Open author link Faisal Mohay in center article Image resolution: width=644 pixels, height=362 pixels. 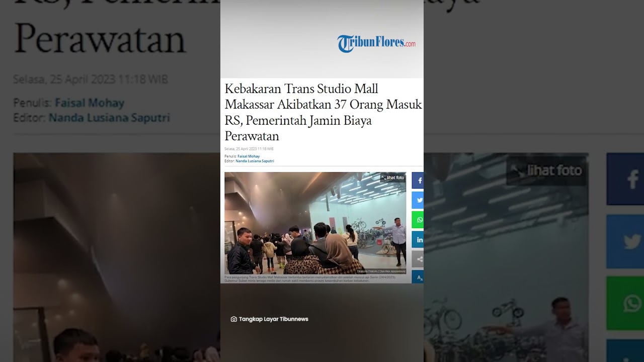pos(249,156)
